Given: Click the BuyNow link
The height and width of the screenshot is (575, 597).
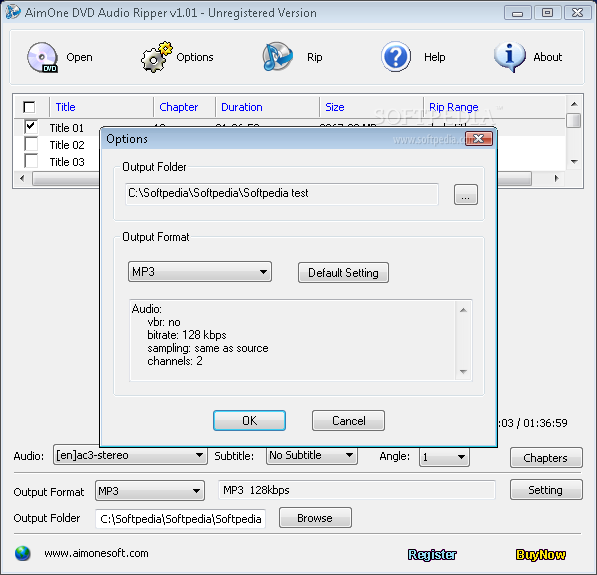Looking at the screenshot, I should pyautogui.click(x=541, y=555).
